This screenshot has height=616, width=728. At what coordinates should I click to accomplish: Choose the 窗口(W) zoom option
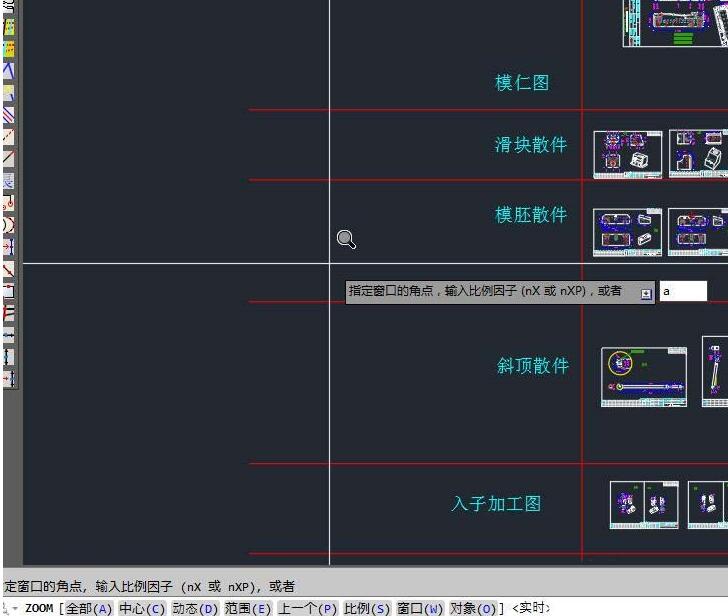point(420,608)
